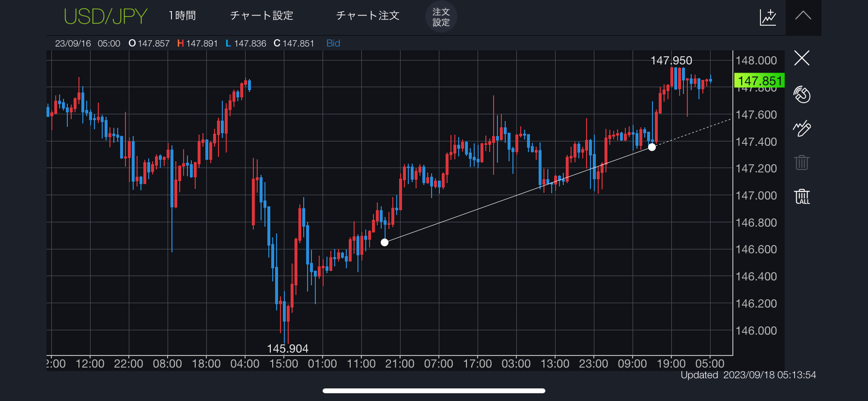Tap the Updated 2023/09/18 05:13:54 timestamp
868x401 pixels.
click(748, 375)
